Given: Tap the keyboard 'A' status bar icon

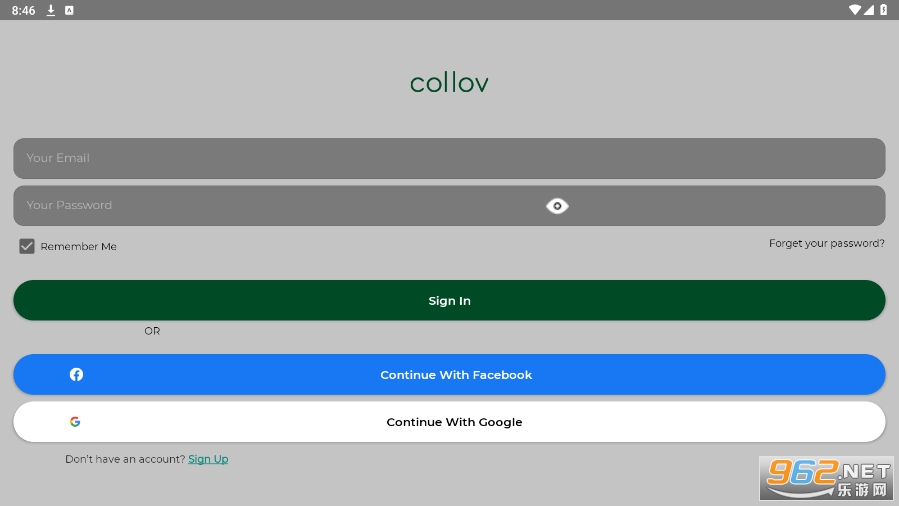Looking at the screenshot, I should pos(69,10).
